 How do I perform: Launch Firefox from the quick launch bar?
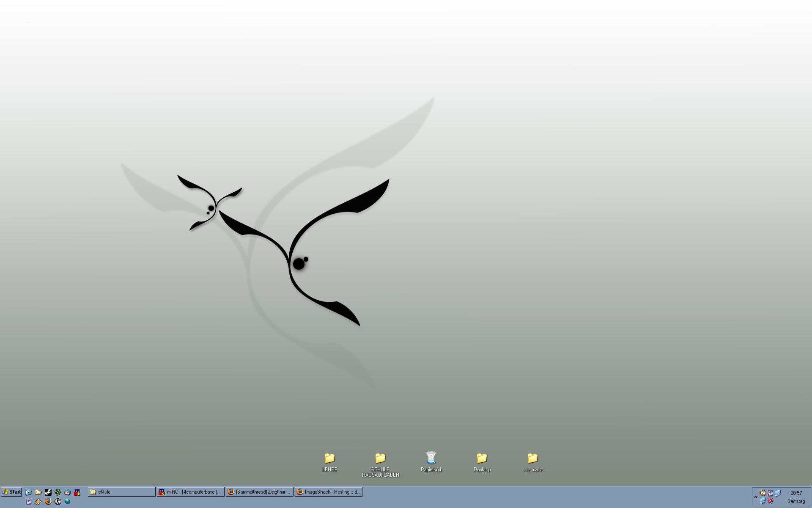(48, 502)
